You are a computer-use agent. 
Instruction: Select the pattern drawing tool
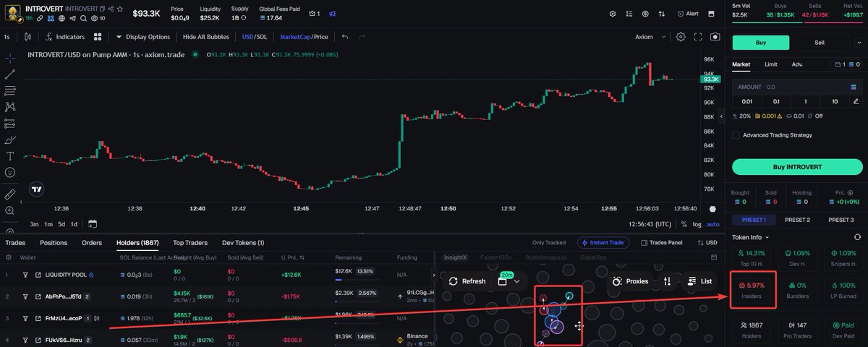(x=10, y=107)
